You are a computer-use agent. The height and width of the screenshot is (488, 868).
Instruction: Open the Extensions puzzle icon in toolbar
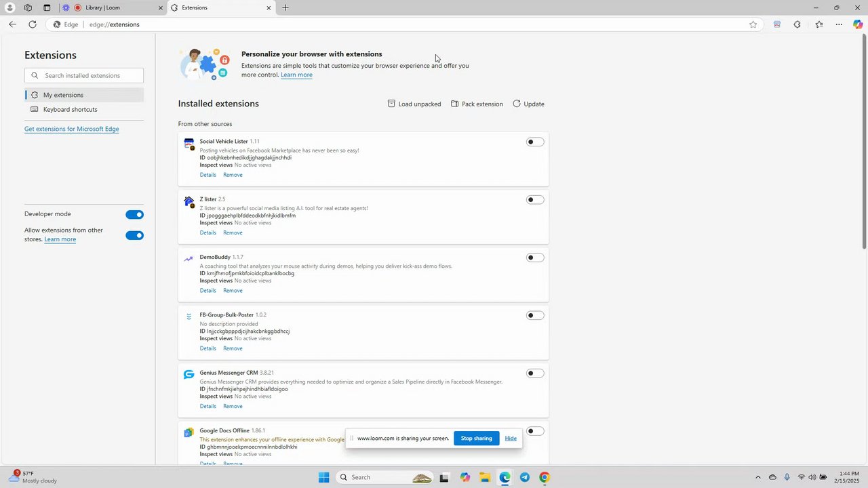(x=797, y=24)
